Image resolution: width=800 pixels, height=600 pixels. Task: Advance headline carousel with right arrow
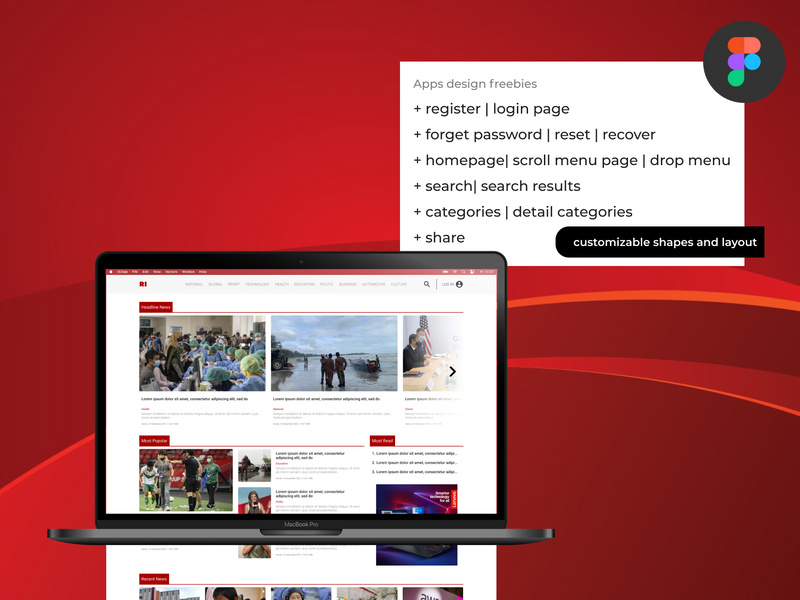click(452, 371)
